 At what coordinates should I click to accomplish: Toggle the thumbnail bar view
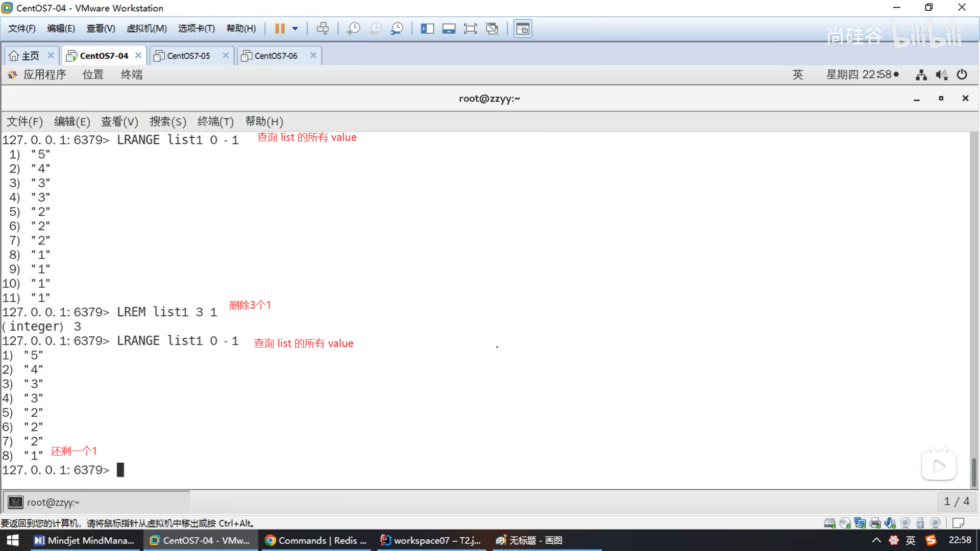click(x=449, y=29)
